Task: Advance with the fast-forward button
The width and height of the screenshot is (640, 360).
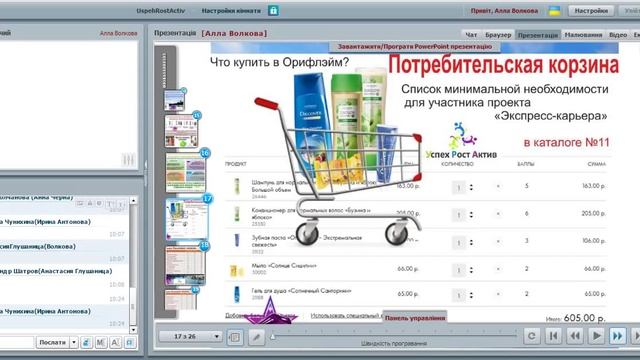Action: pyautogui.click(x=618, y=336)
